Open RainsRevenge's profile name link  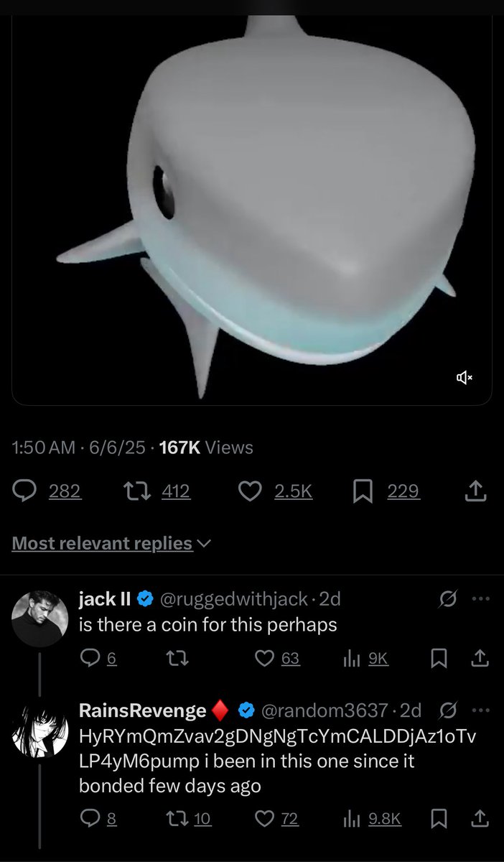pyautogui.click(x=143, y=710)
